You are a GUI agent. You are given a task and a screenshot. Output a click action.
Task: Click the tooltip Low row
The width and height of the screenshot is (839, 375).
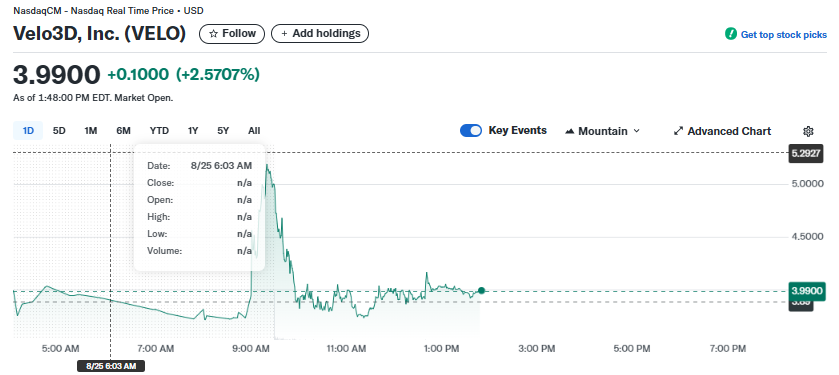(x=199, y=234)
